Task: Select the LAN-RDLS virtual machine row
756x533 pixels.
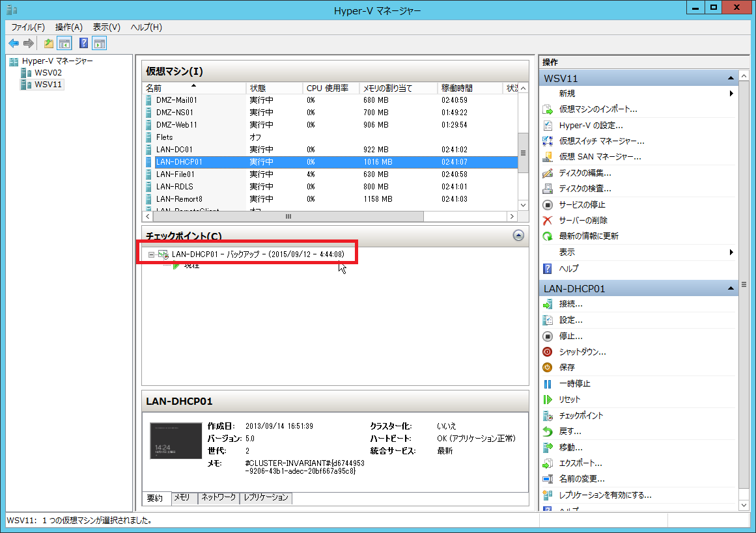Action: [331, 187]
